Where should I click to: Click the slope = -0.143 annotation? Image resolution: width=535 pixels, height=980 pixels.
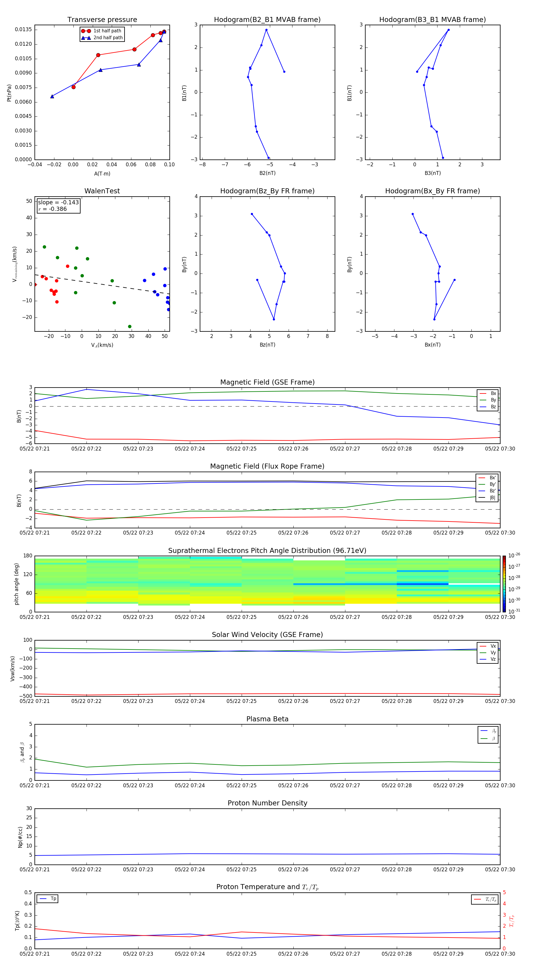[58, 203]
